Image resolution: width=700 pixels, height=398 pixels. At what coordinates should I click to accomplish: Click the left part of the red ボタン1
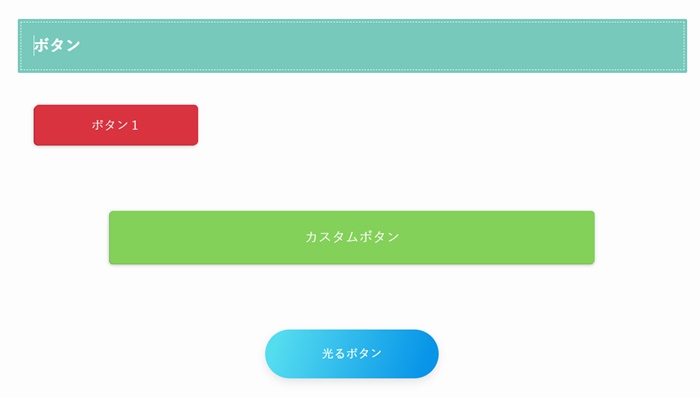click(58, 125)
